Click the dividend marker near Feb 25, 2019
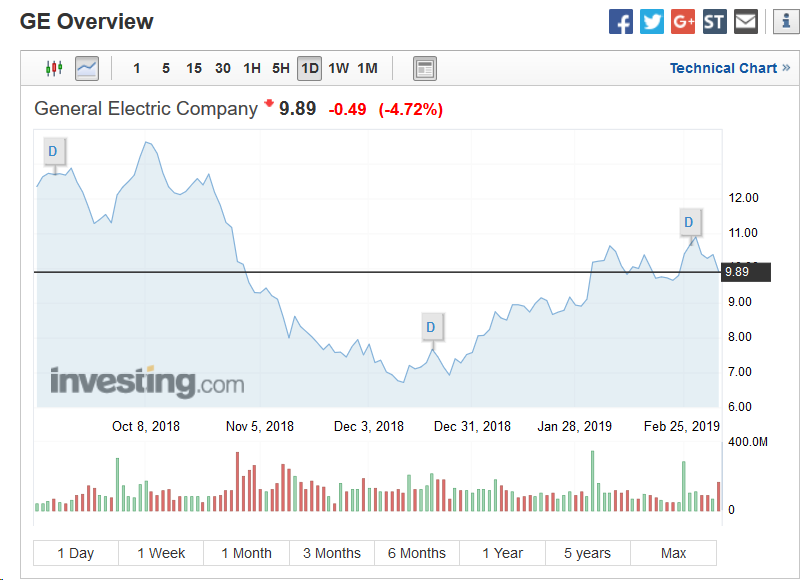The width and height of the screenshot is (804, 580). pyautogui.click(x=689, y=222)
